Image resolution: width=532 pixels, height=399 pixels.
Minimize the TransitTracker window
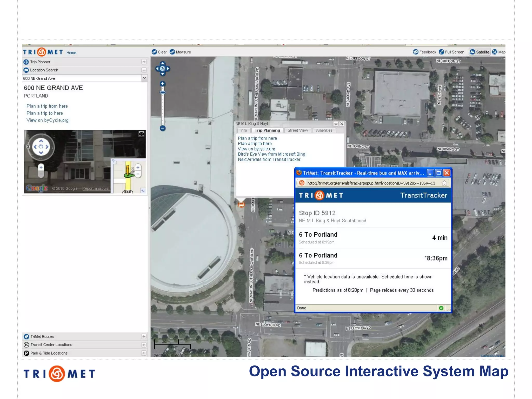tap(430, 173)
